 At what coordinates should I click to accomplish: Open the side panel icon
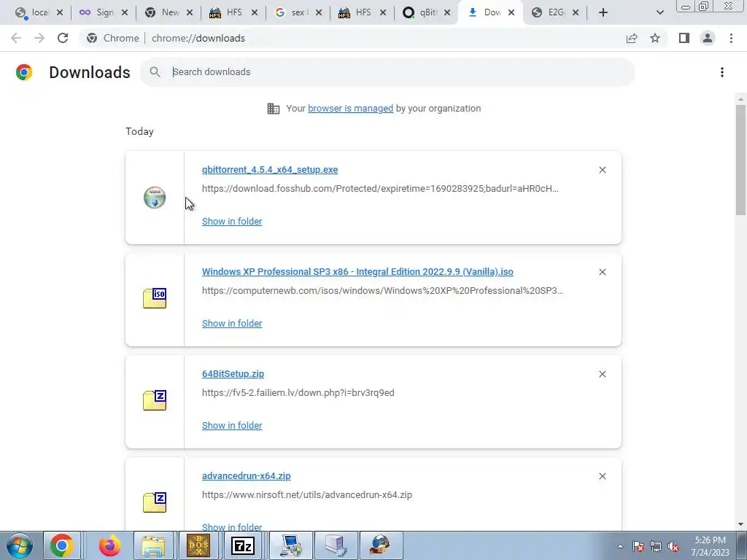click(x=684, y=38)
